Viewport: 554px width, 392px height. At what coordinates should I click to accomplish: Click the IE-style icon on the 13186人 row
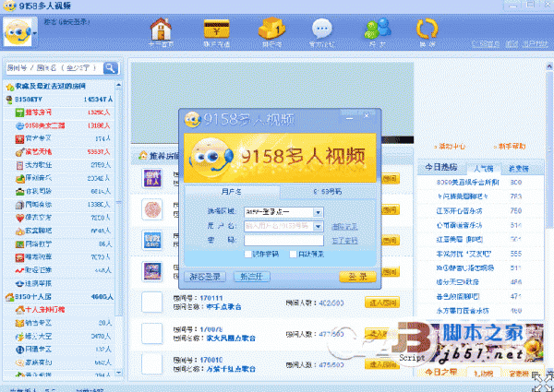click(19, 125)
